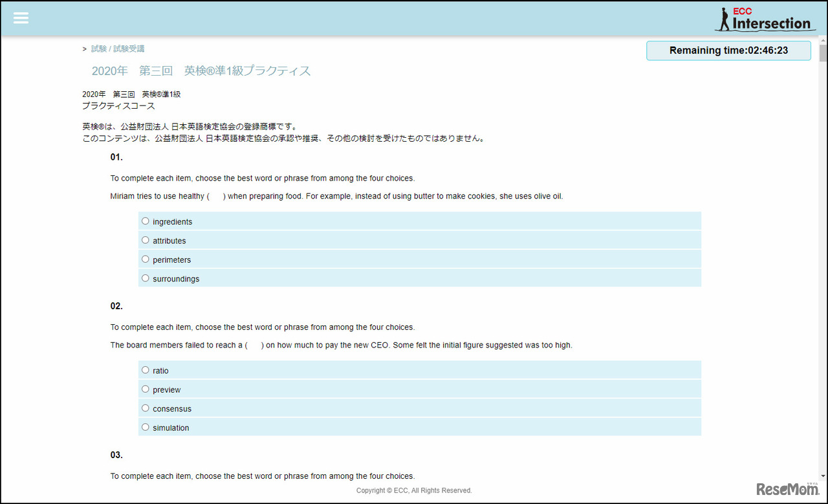The image size is (828, 504).
Task: Click the ReseMom watermark logo
Action: pos(787,489)
